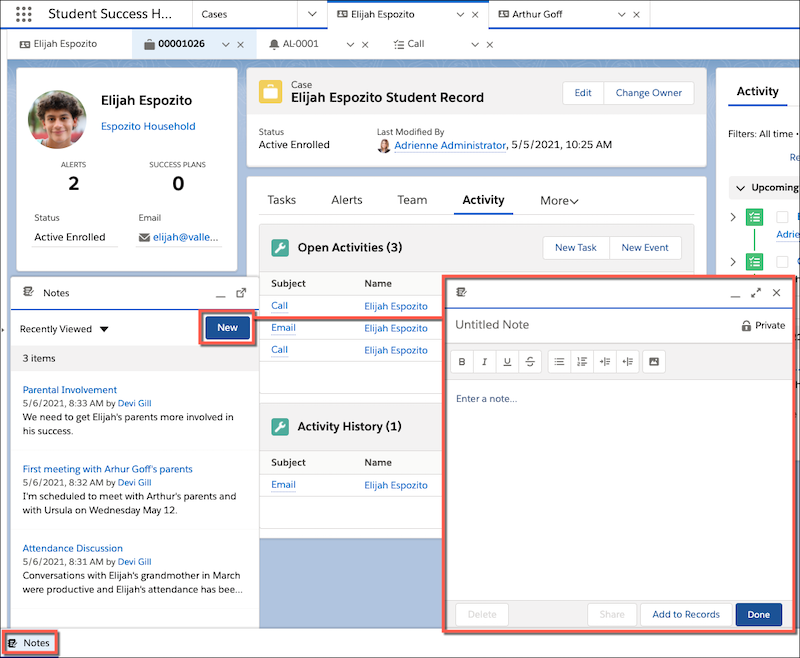Open the More tabs dropdown
Viewport: 800px width, 658px height.
coord(559,201)
